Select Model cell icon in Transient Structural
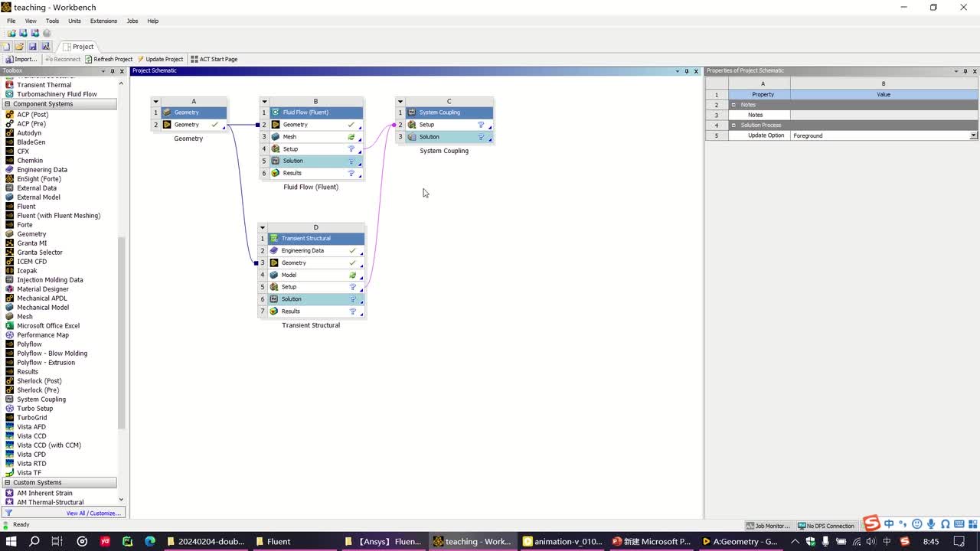Image resolution: width=980 pixels, height=551 pixels. click(x=274, y=275)
